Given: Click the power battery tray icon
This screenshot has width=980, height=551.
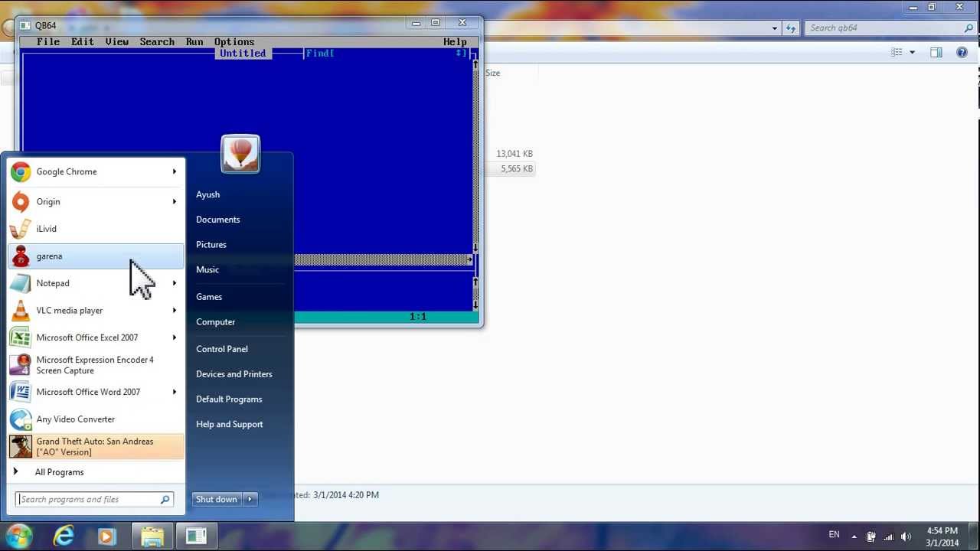Looking at the screenshot, I should 871,536.
